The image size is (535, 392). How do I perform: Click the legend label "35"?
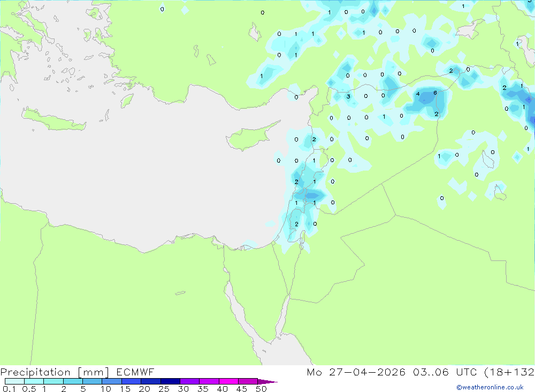[x=203, y=389]
